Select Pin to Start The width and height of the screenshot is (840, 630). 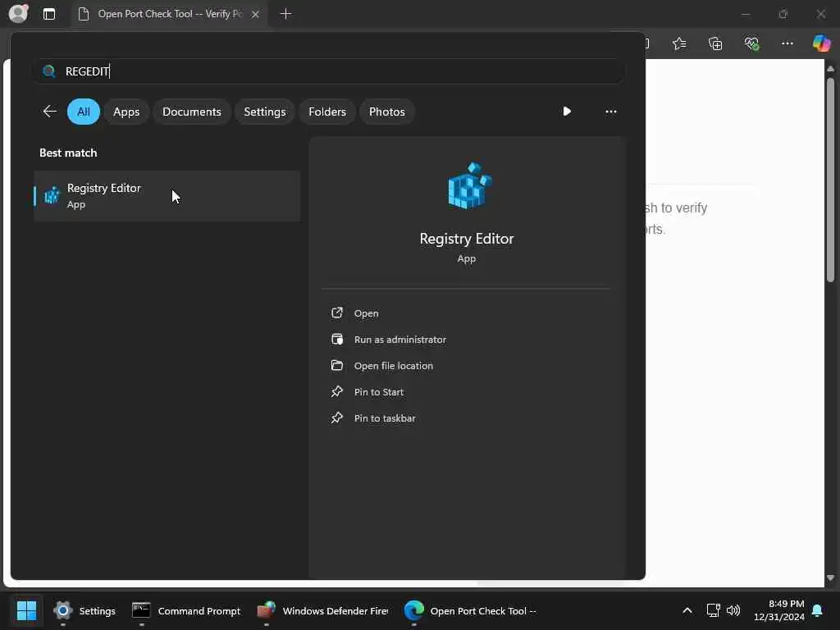click(379, 392)
